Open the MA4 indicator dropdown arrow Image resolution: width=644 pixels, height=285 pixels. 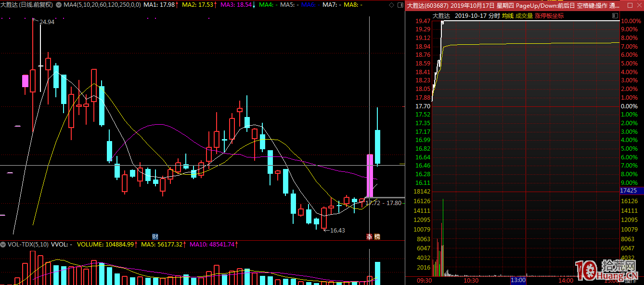[60, 5]
